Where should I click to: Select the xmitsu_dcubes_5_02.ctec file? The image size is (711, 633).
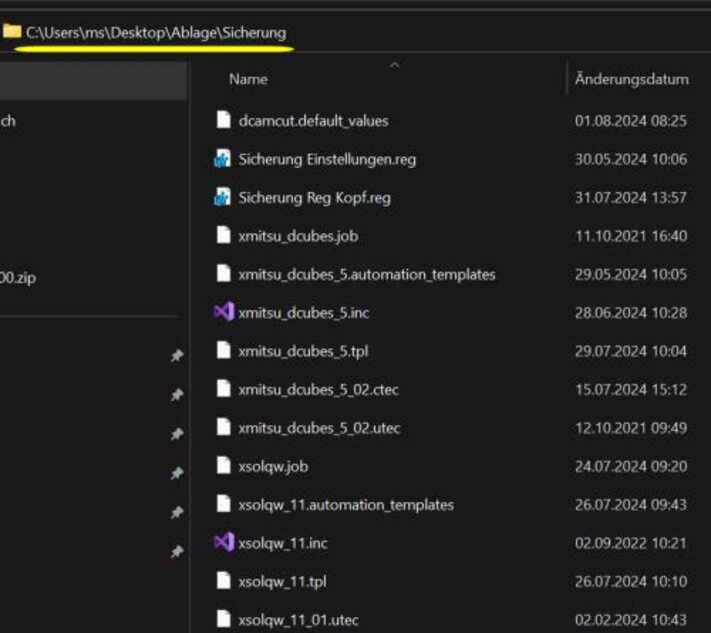[319, 389]
